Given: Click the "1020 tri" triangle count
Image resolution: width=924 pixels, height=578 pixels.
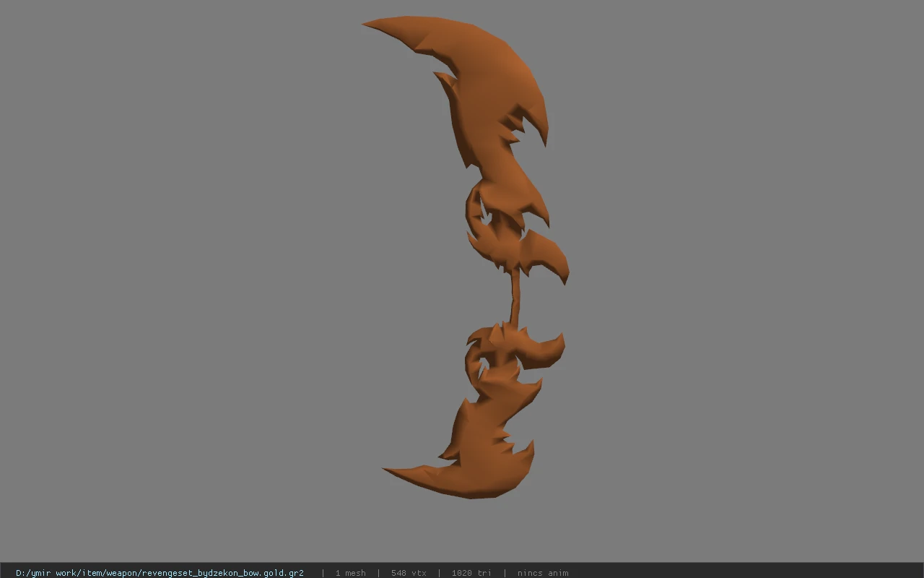Looking at the screenshot, I should point(471,573).
